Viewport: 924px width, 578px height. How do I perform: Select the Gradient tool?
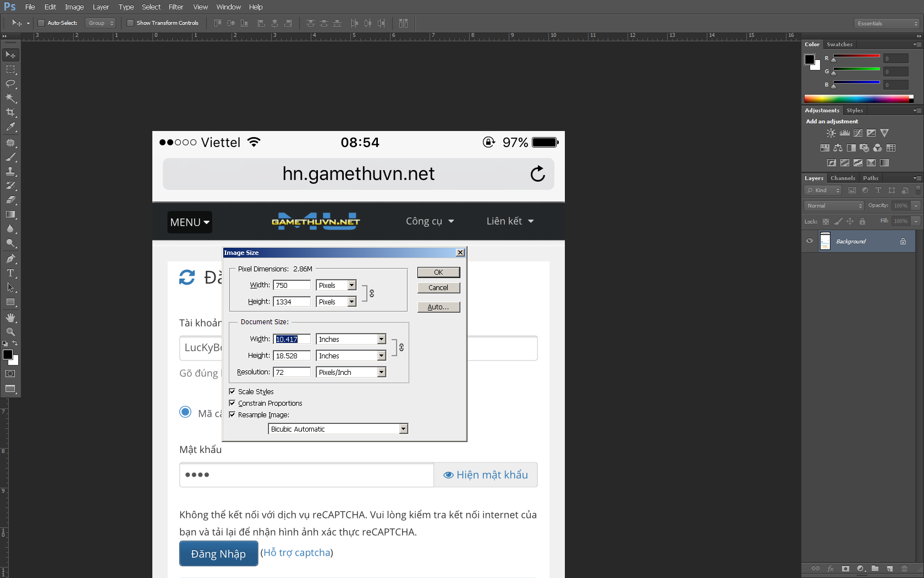(x=10, y=214)
